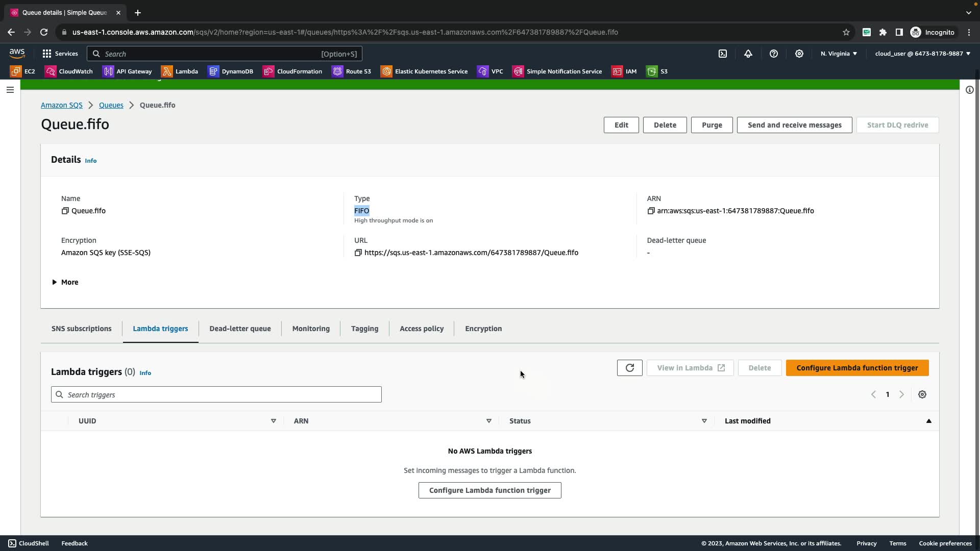
Task: Copy the queue name with the copy icon
Action: tap(65, 211)
